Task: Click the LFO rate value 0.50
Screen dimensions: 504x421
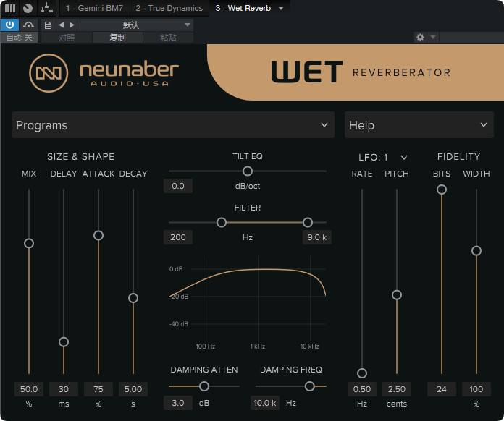Action: tap(362, 389)
